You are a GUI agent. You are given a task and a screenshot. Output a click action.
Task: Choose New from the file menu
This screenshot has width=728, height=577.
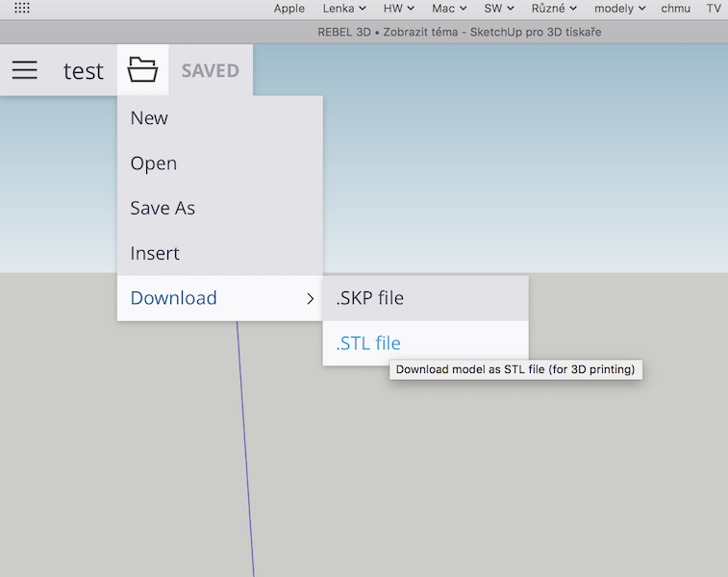click(x=149, y=118)
